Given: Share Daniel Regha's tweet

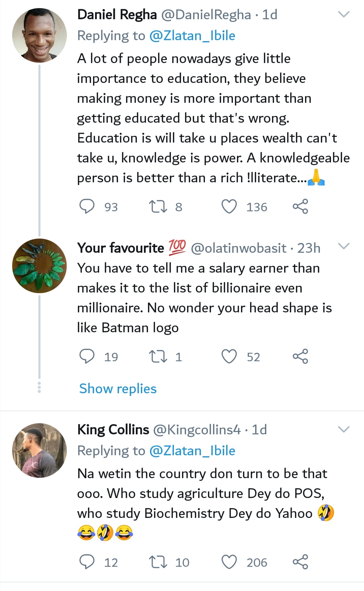Looking at the screenshot, I should pos(300,206).
